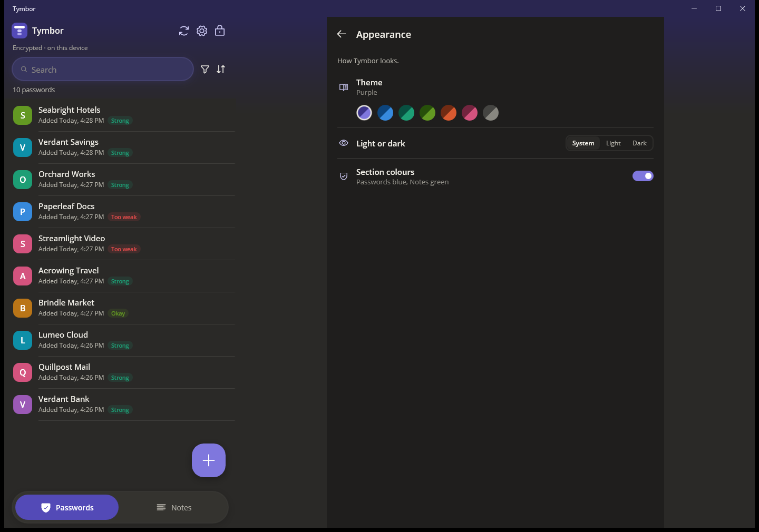Click the Streamlight Video avatar icon
This screenshot has width=759, height=532.
(23, 244)
